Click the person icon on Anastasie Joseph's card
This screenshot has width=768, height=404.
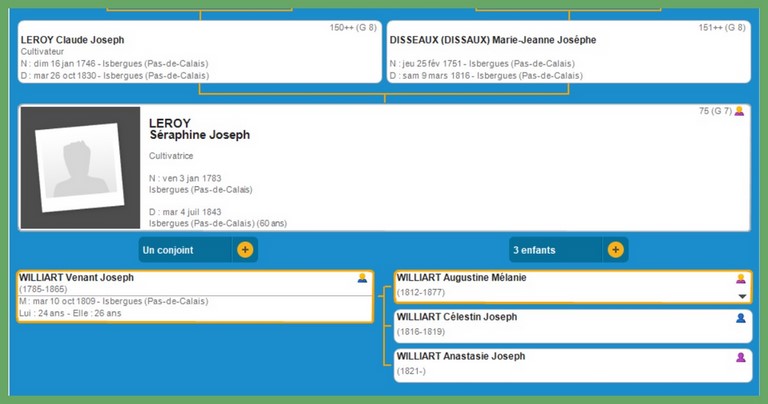pyautogui.click(x=741, y=357)
